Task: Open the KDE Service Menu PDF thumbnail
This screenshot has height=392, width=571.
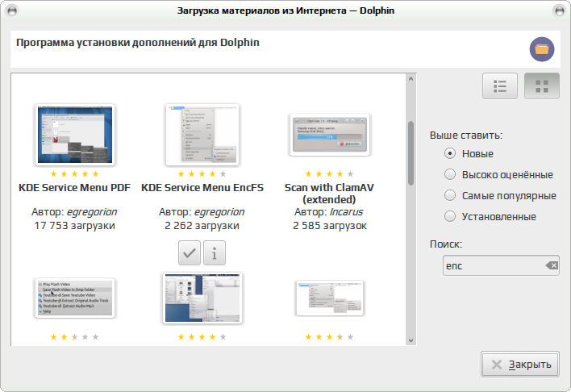Action: click(75, 135)
